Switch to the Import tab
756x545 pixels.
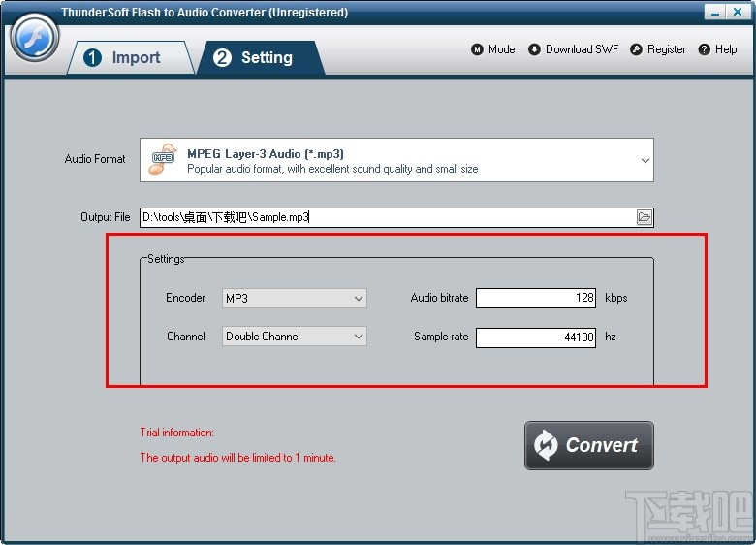click(130, 57)
